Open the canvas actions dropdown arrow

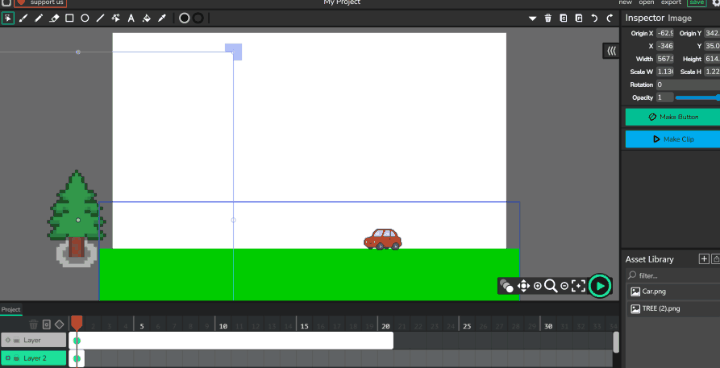tap(533, 19)
